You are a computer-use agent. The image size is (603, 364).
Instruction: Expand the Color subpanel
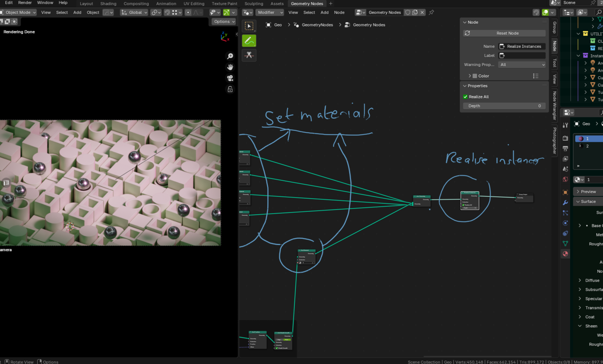click(470, 76)
